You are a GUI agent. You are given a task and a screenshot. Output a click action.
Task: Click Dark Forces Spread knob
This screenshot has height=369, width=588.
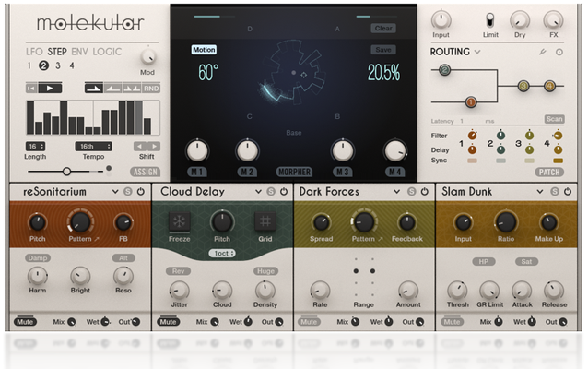[x=321, y=222]
